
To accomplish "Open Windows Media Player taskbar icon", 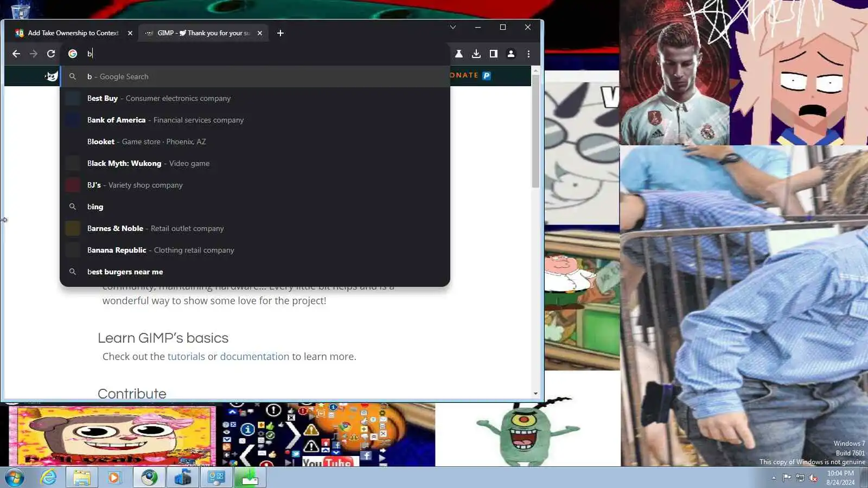I will tap(114, 478).
